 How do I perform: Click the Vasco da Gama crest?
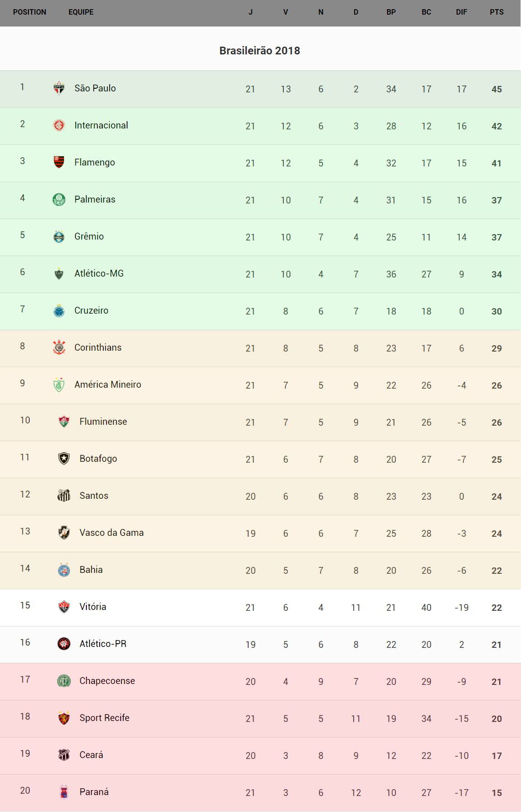64,532
